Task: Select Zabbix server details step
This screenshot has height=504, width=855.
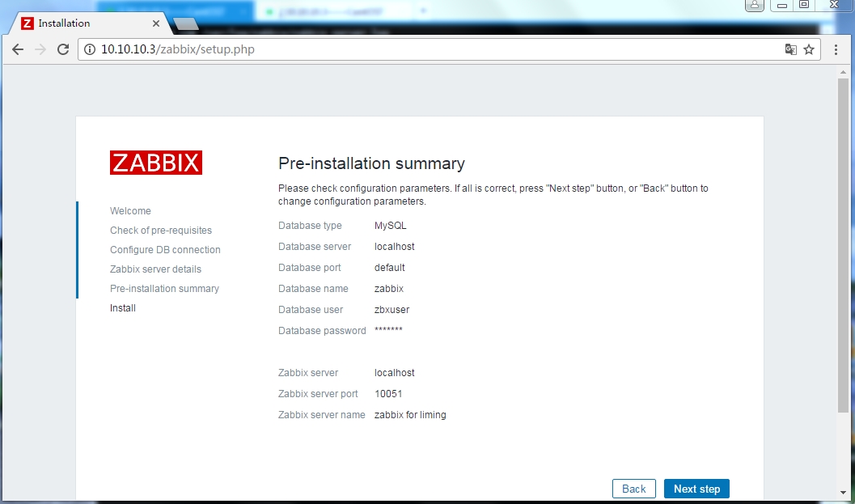Action: (x=155, y=269)
